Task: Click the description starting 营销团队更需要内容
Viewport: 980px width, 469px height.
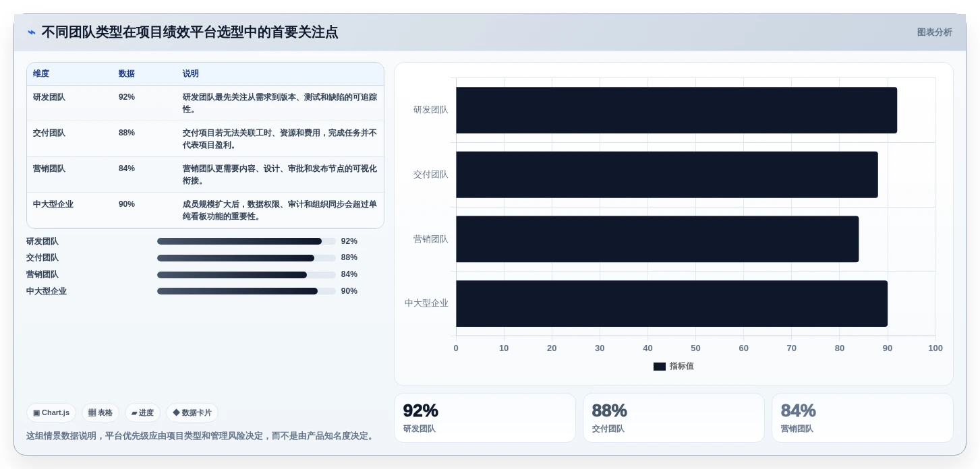Action: [x=280, y=175]
